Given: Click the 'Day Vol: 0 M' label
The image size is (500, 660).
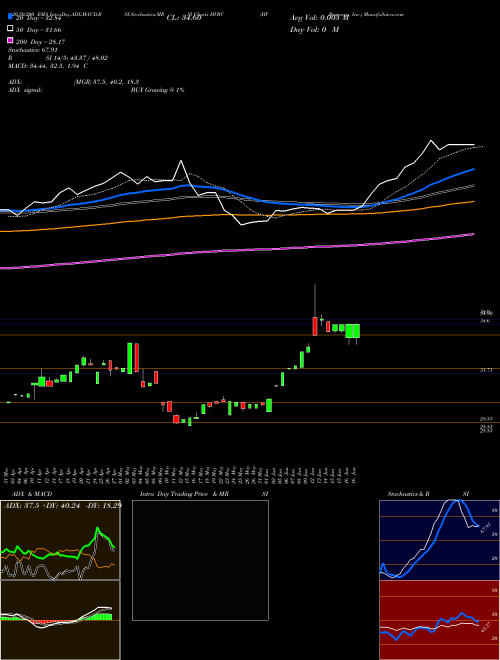Looking at the screenshot, I should pyautogui.click(x=314, y=29).
